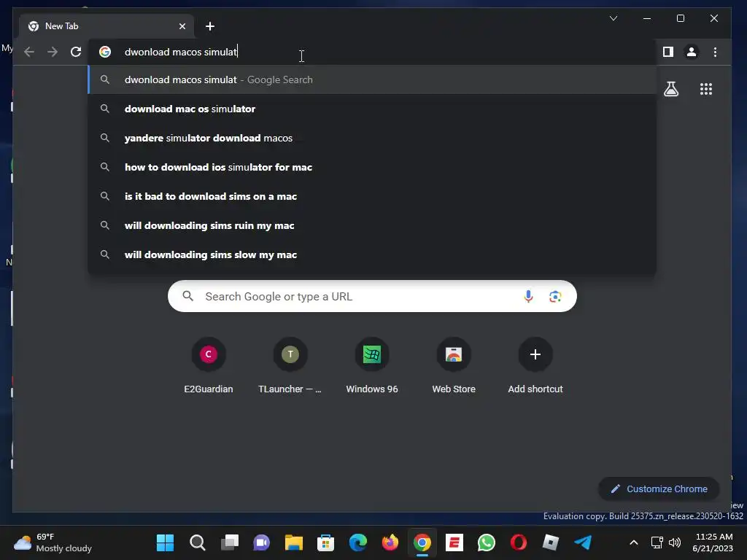Show hidden system tray icons
747x560 pixels.
coord(634,542)
